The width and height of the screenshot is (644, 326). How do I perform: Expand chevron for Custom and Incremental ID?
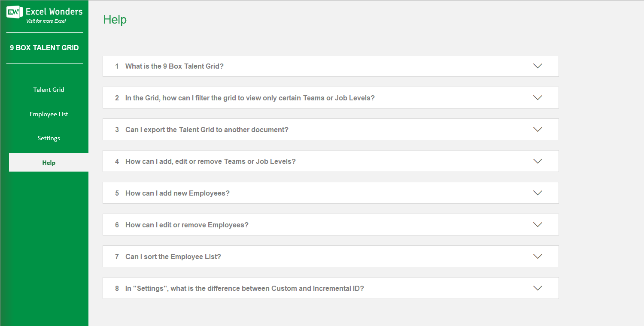coord(538,288)
